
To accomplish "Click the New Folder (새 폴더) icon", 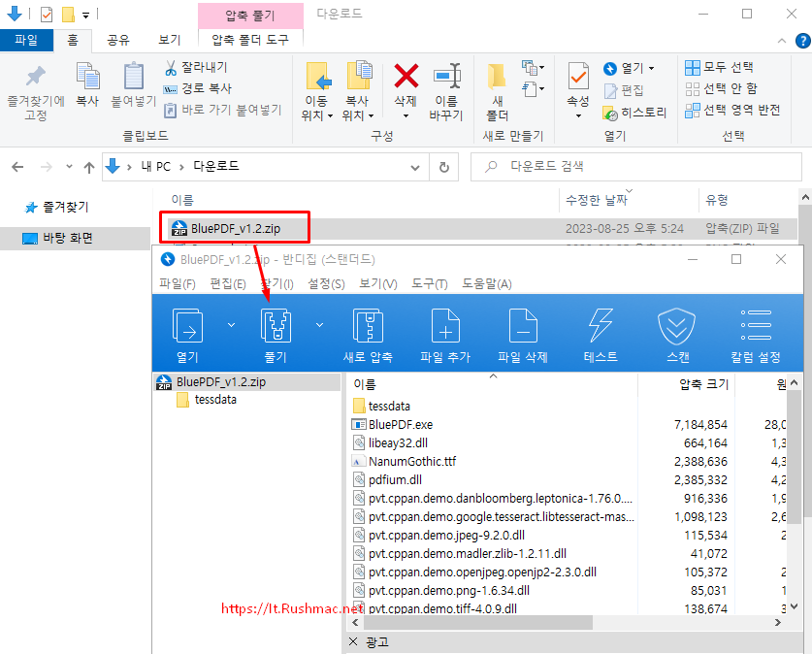I will tap(497, 76).
